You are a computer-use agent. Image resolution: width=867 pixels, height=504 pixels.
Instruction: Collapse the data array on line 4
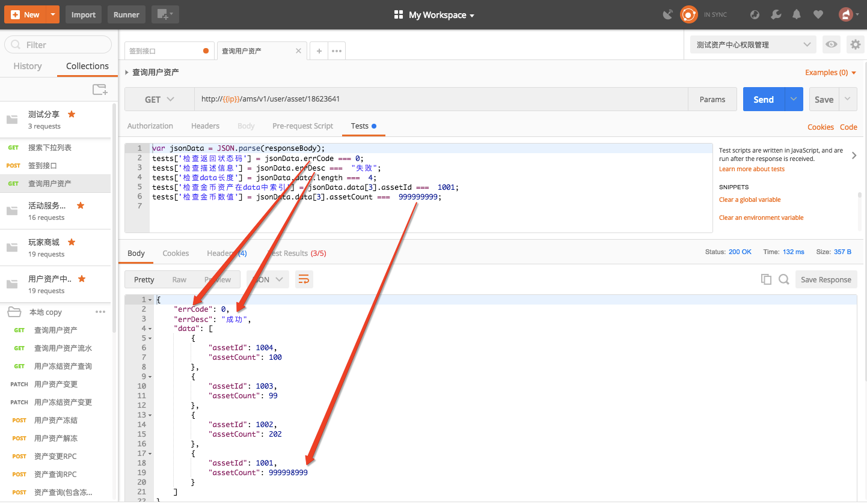[x=150, y=329]
